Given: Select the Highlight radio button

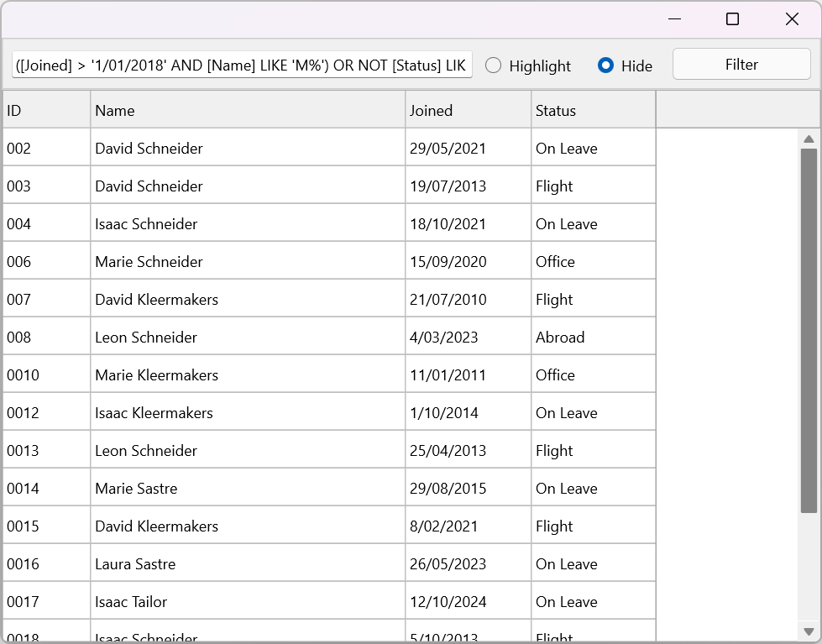Looking at the screenshot, I should (x=494, y=65).
